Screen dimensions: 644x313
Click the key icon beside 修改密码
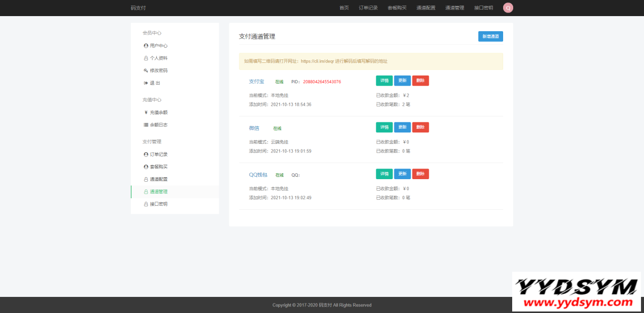(146, 70)
